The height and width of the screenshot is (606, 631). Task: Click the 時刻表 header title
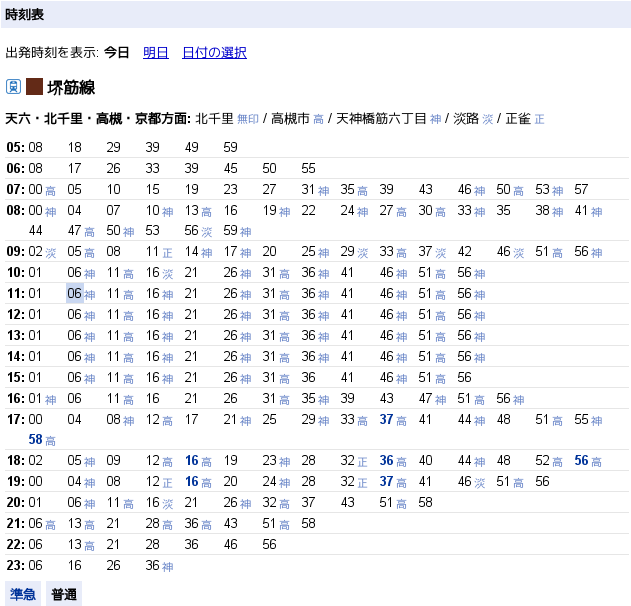(x=24, y=13)
